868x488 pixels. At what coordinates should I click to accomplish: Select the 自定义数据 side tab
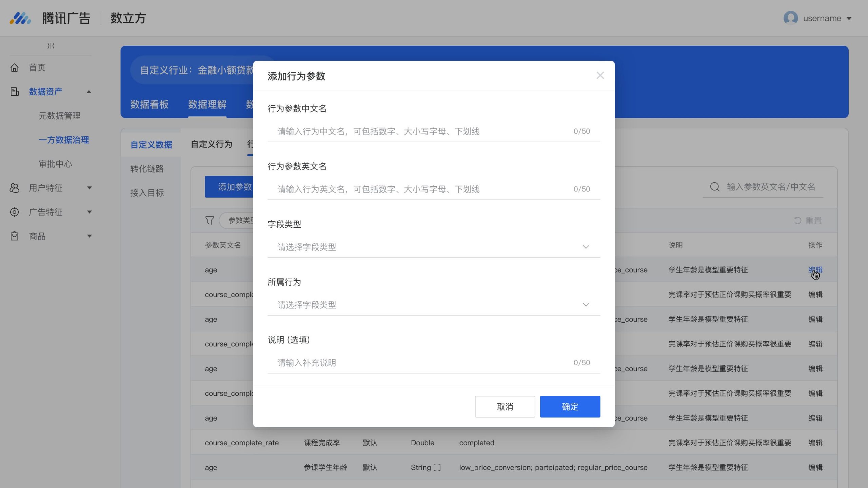151,145
